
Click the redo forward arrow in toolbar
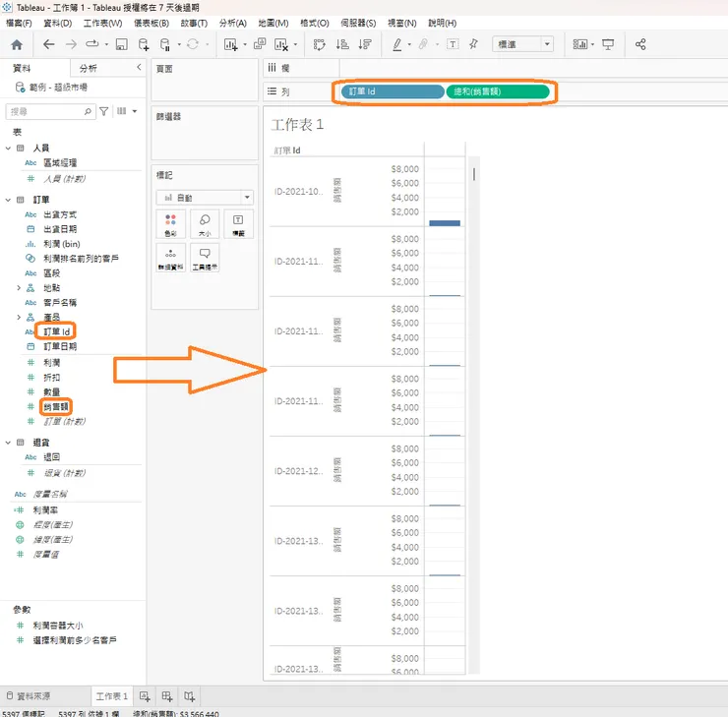click(x=71, y=44)
